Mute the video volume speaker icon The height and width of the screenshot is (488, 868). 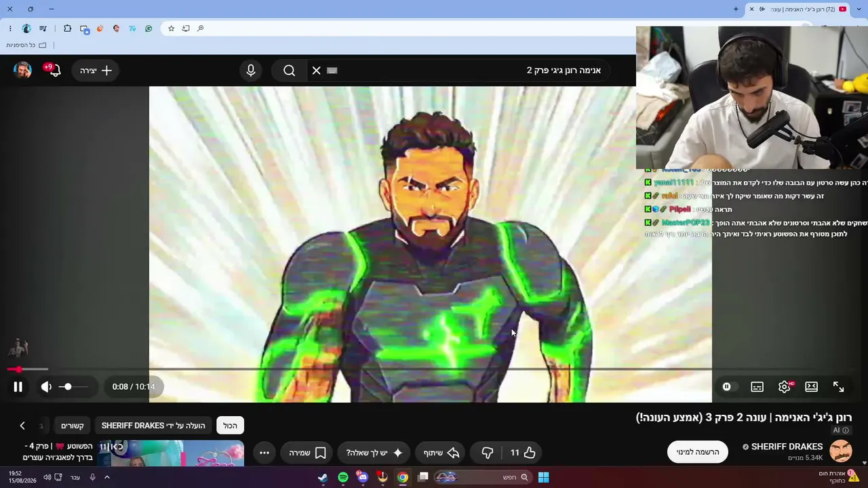point(46,387)
